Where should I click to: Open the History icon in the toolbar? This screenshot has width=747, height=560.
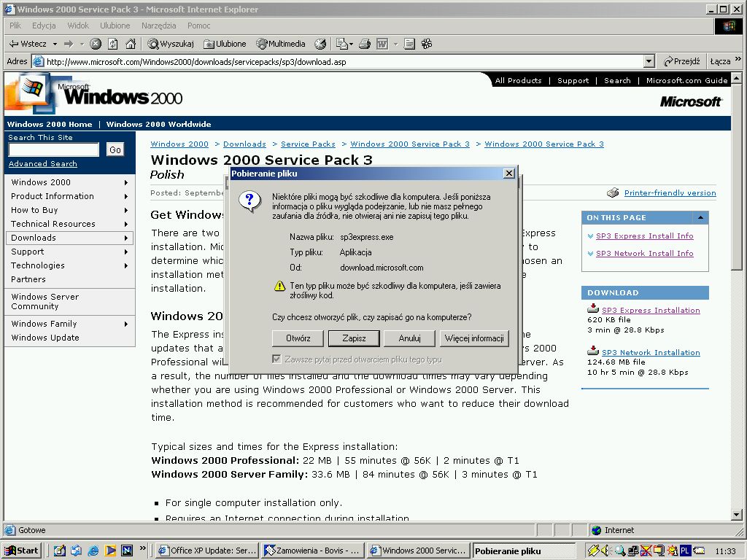(321, 44)
